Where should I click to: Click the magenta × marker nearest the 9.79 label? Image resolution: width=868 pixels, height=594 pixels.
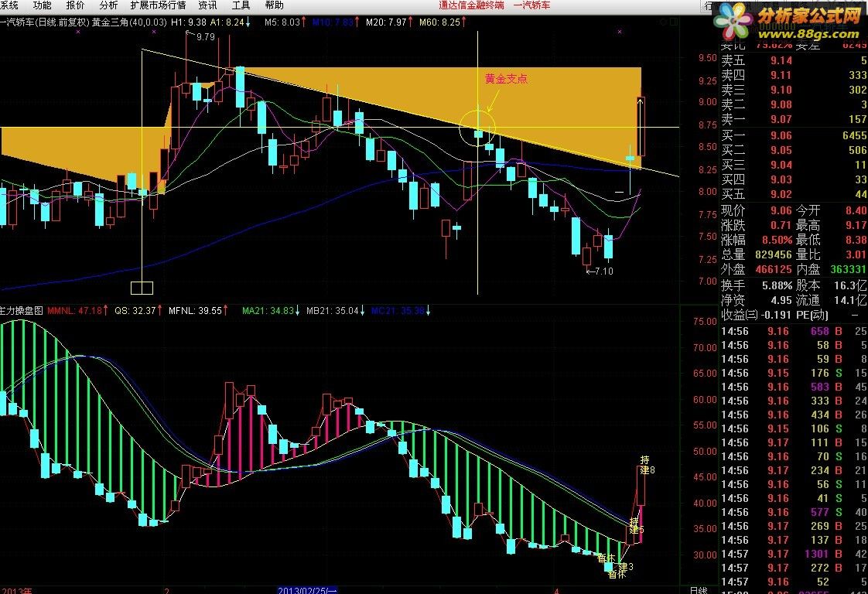tap(154, 32)
